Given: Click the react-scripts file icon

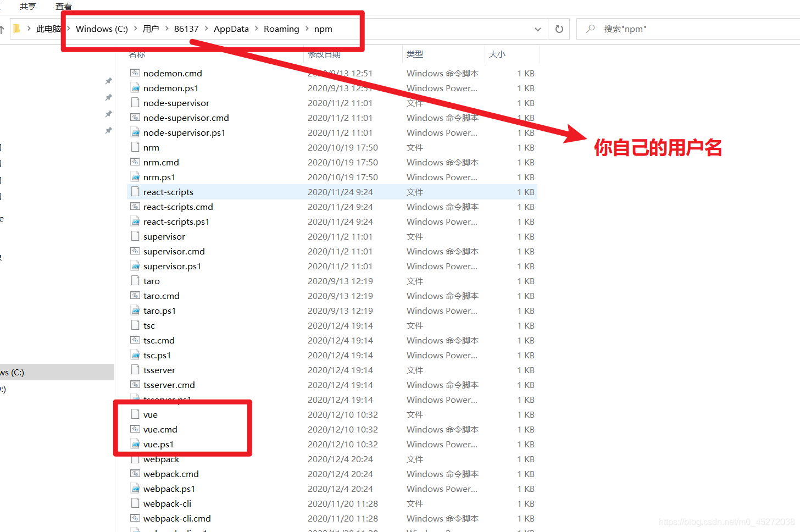Looking at the screenshot, I should (135, 191).
